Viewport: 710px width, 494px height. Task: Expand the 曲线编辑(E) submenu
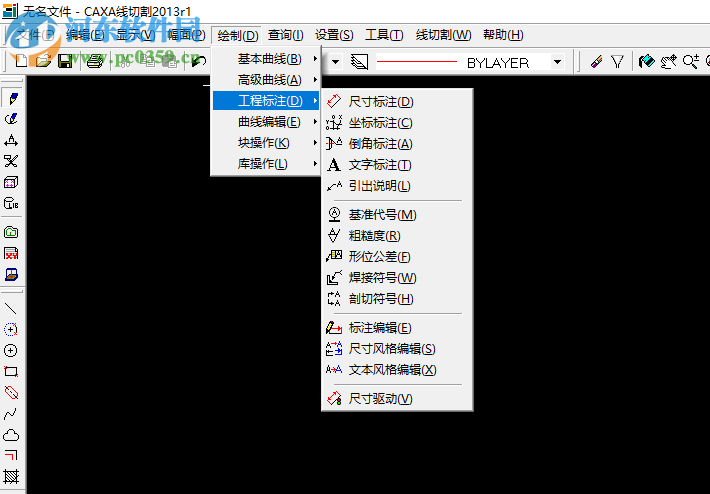pos(266,122)
